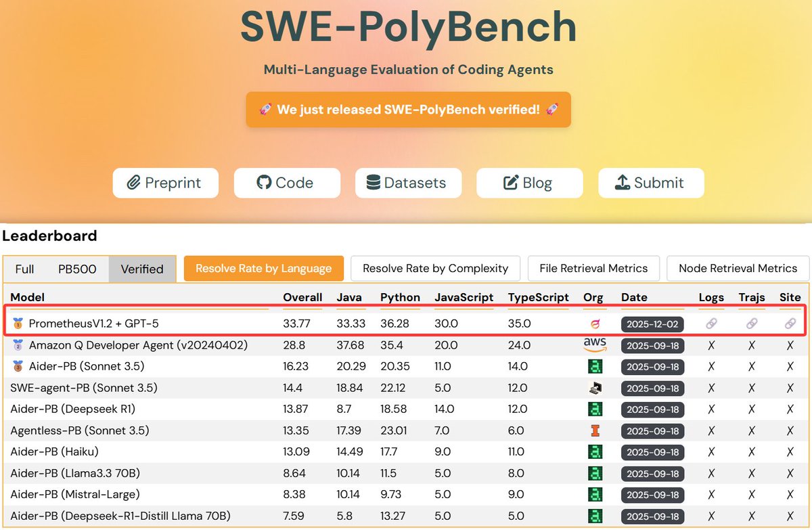Click the SWE-PolyBench verified release banner

tap(409, 110)
